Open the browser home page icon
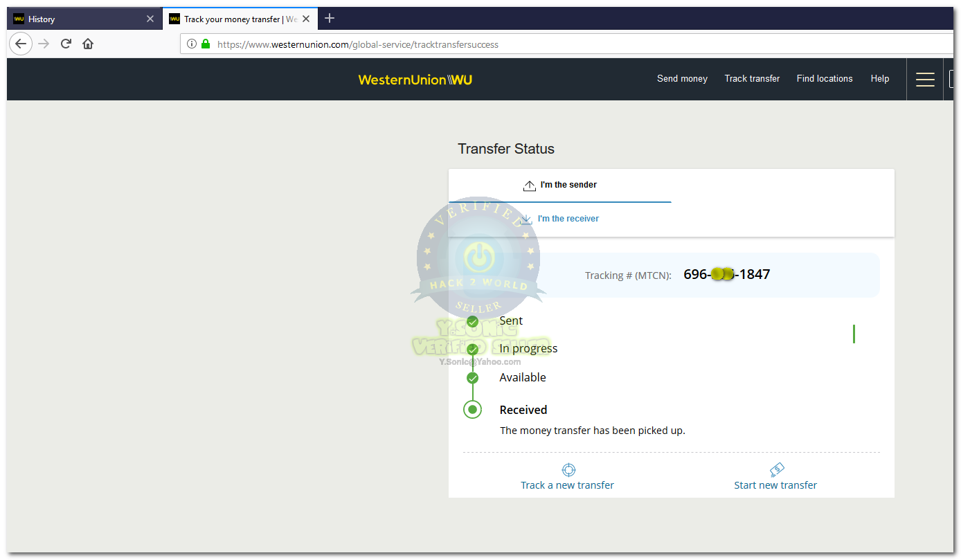Viewport: 961px width, 560px height. point(88,44)
